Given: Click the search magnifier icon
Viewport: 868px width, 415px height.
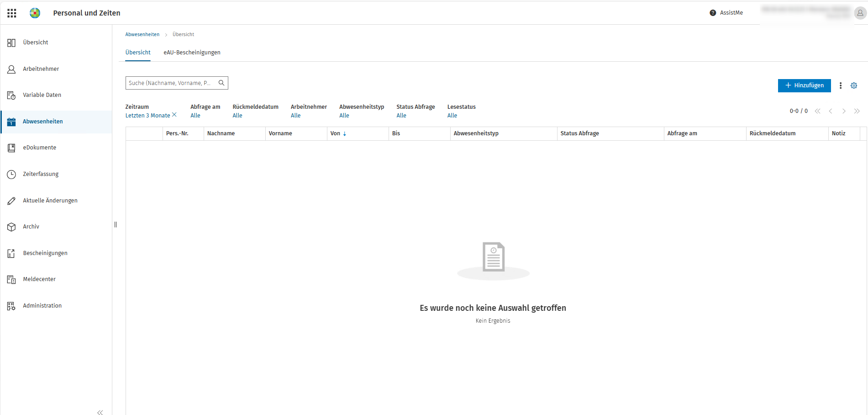Looking at the screenshot, I should 221,83.
